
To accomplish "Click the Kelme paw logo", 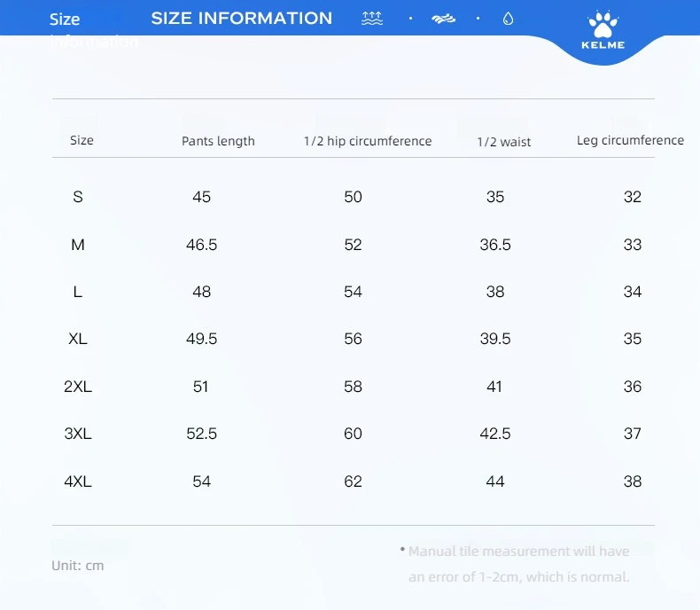I will coord(603,25).
